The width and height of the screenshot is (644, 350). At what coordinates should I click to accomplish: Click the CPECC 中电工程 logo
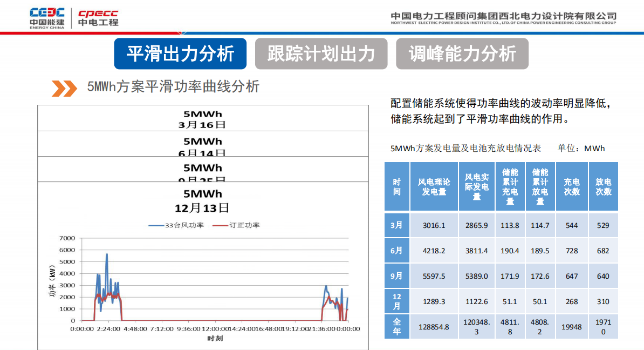[98, 17]
